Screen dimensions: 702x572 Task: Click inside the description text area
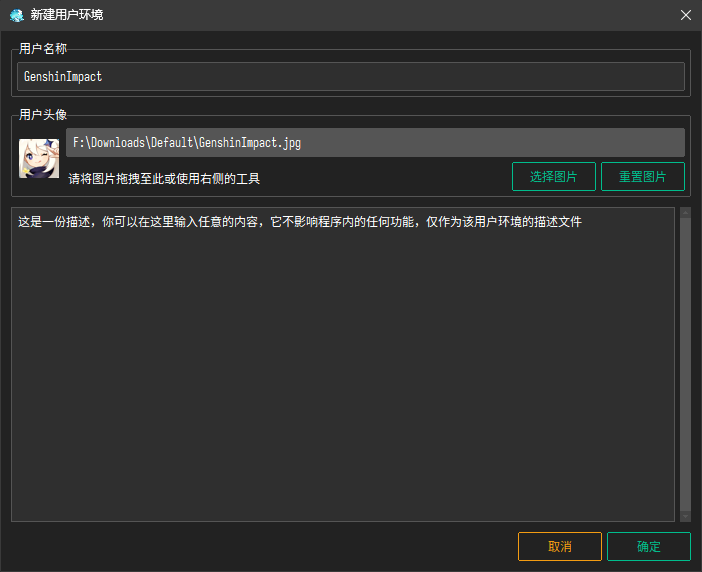pyautogui.click(x=343, y=364)
